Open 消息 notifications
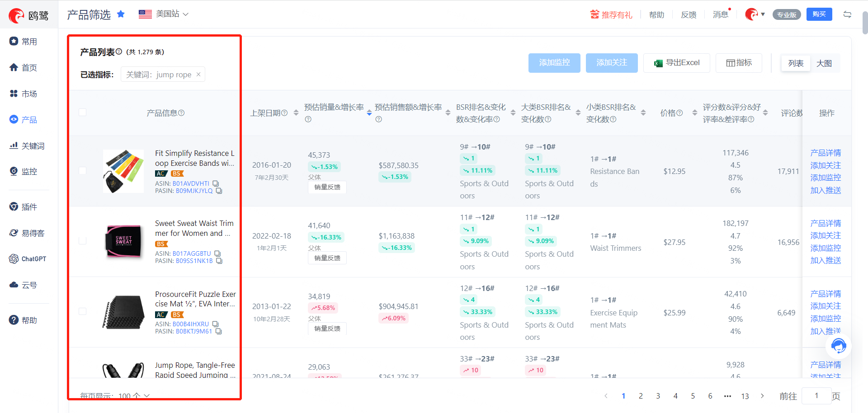Image resolution: width=868 pixels, height=413 pixels. point(721,14)
